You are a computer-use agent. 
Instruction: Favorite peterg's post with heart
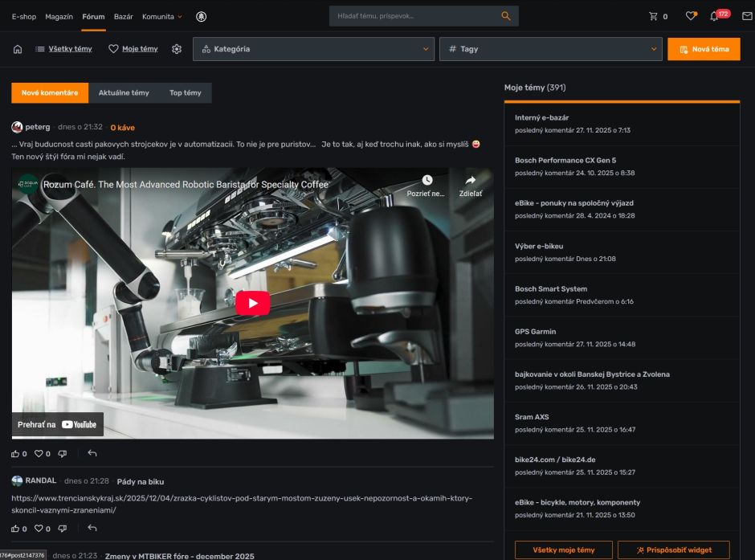(x=38, y=453)
